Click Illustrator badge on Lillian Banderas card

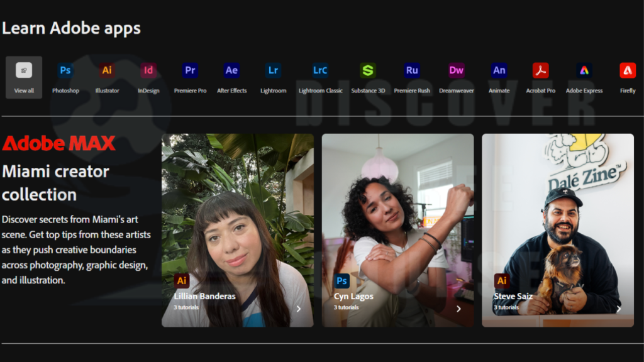pyautogui.click(x=182, y=281)
